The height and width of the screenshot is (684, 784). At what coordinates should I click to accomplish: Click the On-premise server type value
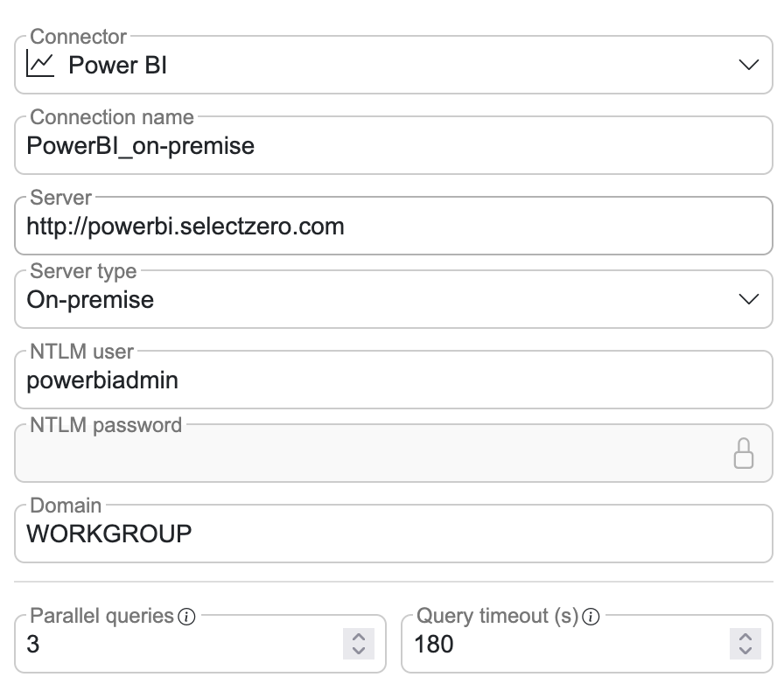pos(90,300)
